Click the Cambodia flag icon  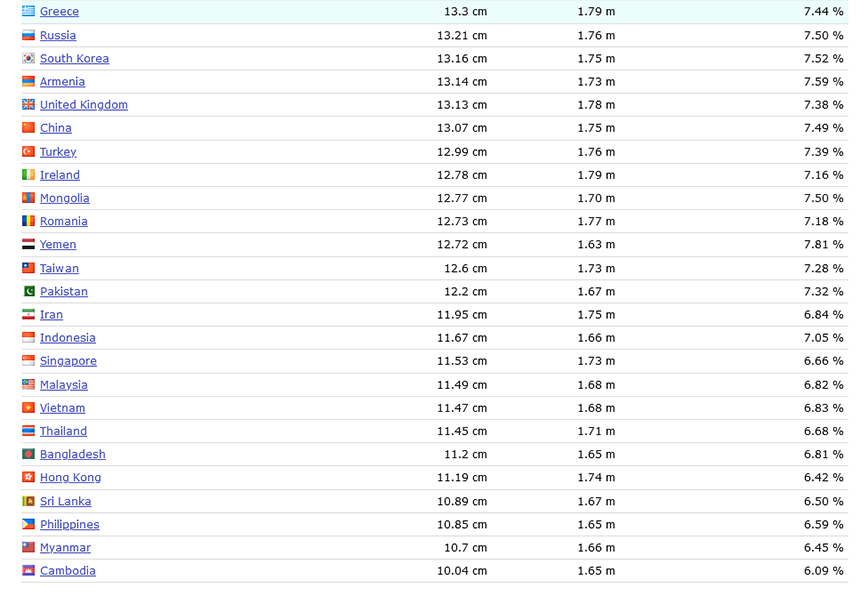pos(28,570)
